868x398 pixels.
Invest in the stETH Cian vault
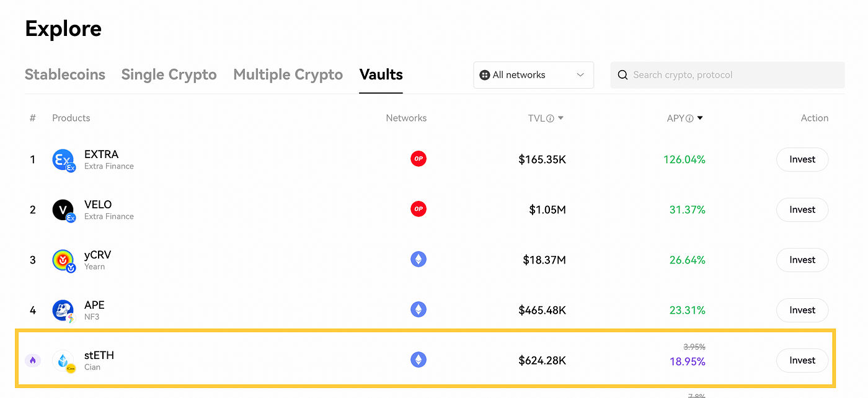click(802, 360)
